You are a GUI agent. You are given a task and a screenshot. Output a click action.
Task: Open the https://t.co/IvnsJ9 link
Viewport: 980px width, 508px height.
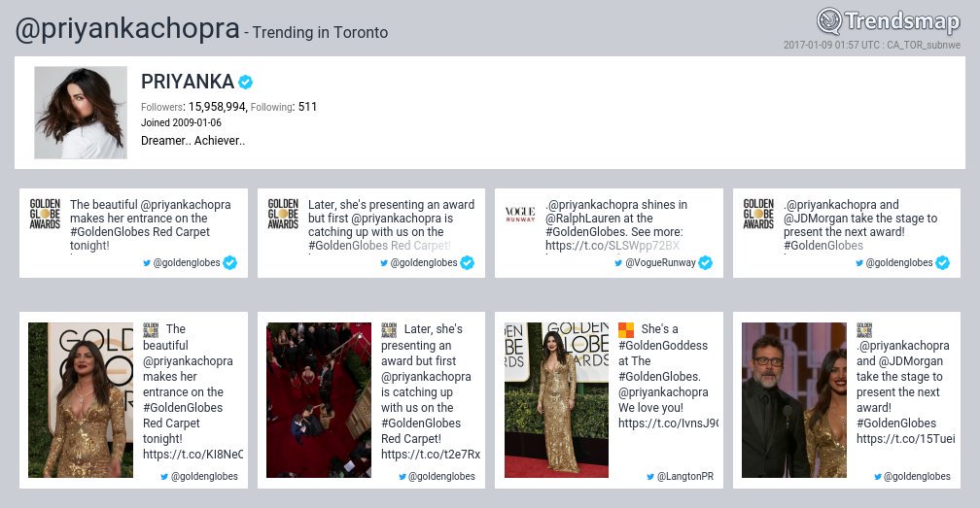click(668, 423)
